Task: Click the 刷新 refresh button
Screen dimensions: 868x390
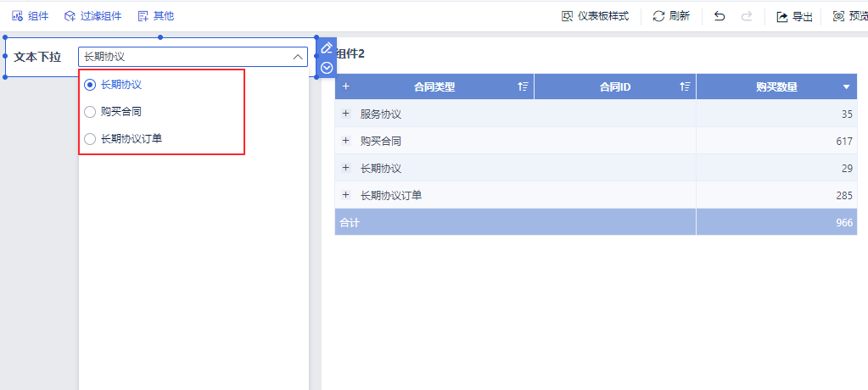Action: [671, 16]
